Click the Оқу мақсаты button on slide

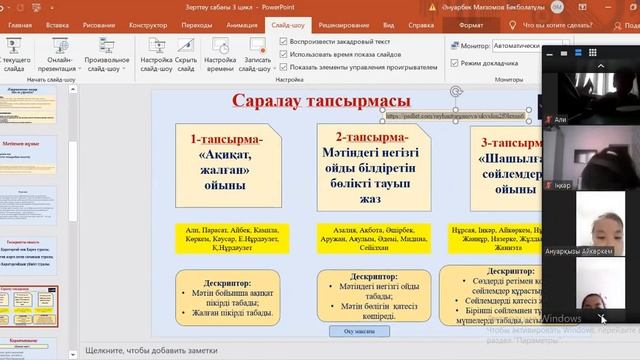coord(359,331)
